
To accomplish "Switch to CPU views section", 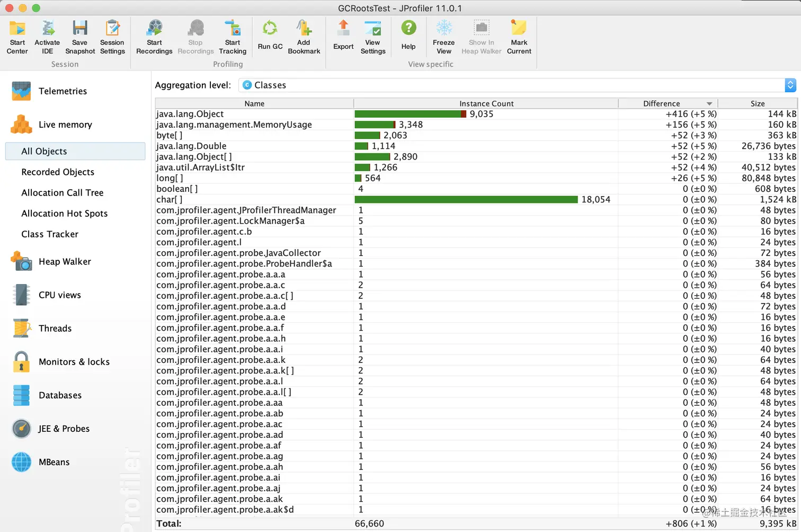I will 46,295.
